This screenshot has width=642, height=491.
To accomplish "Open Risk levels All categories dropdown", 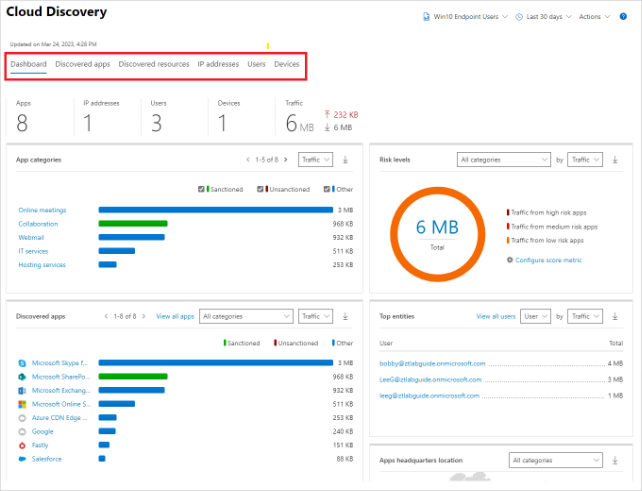I will pyautogui.click(x=503, y=159).
